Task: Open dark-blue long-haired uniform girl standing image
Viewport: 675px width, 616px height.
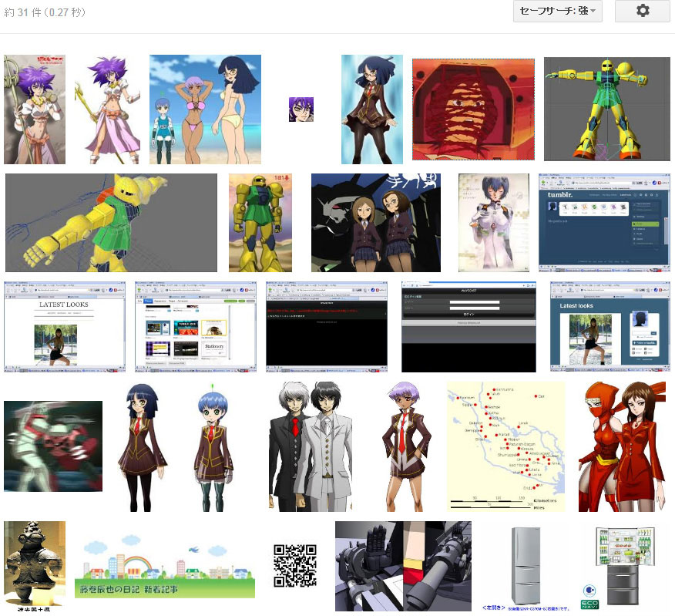Action: click(x=142, y=446)
